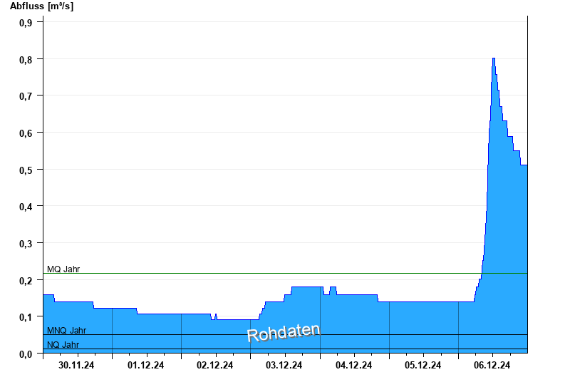The image size is (570, 392).
Task: Click the 0,9 y-axis value
Action: pos(26,22)
